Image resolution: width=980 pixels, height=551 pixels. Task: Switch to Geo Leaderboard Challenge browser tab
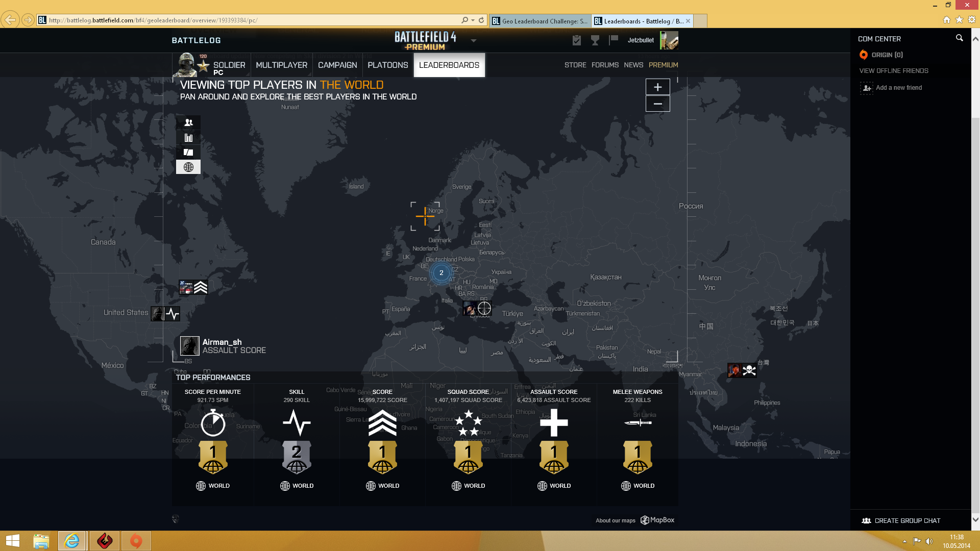coord(540,21)
